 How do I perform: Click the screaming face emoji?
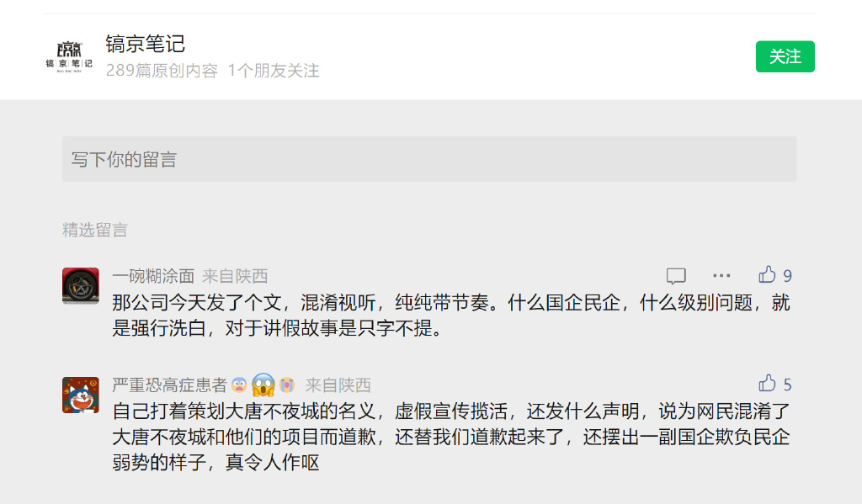click(x=263, y=385)
